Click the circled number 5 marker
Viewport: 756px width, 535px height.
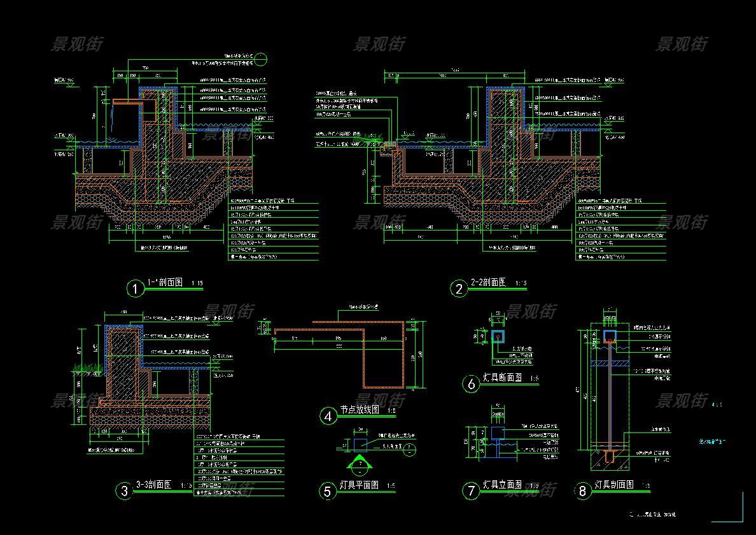coord(328,490)
